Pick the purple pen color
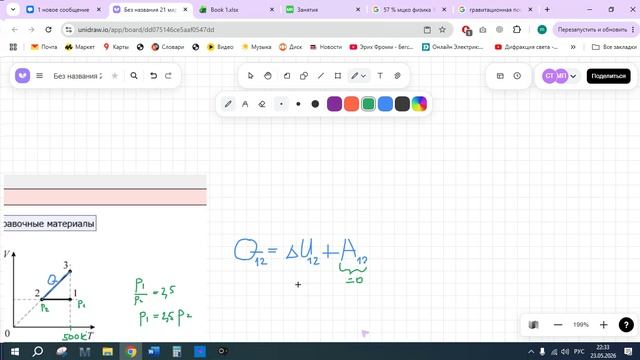 (x=334, y=104)
